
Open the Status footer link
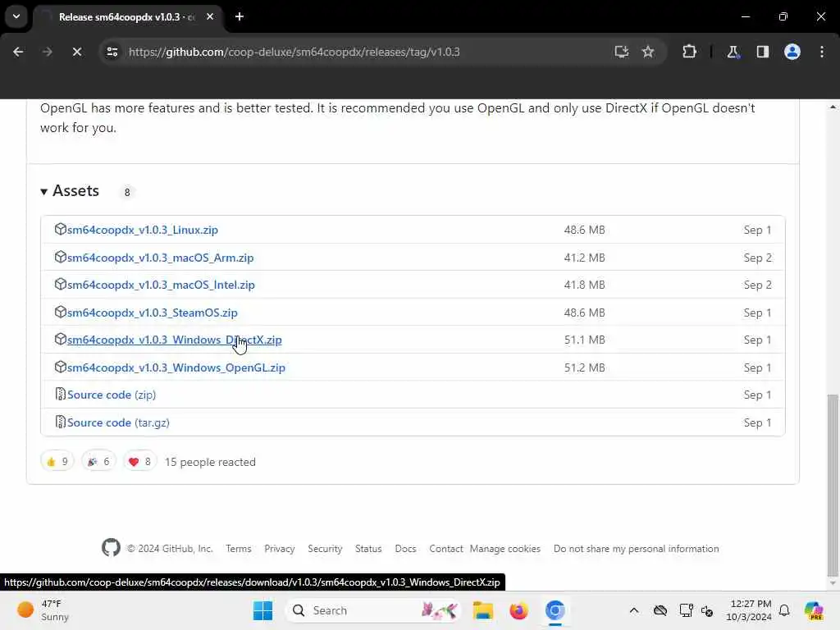[368, 549]
